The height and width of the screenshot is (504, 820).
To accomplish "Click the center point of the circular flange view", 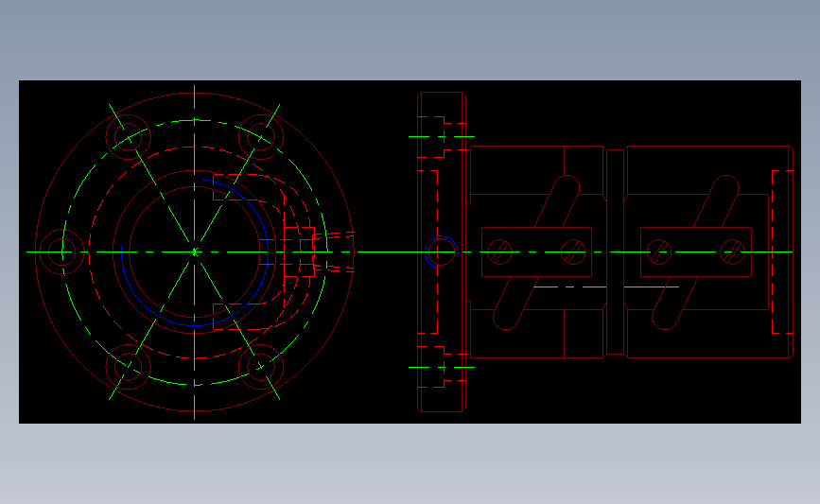I will pyautogui.click(x=195, y=252).
